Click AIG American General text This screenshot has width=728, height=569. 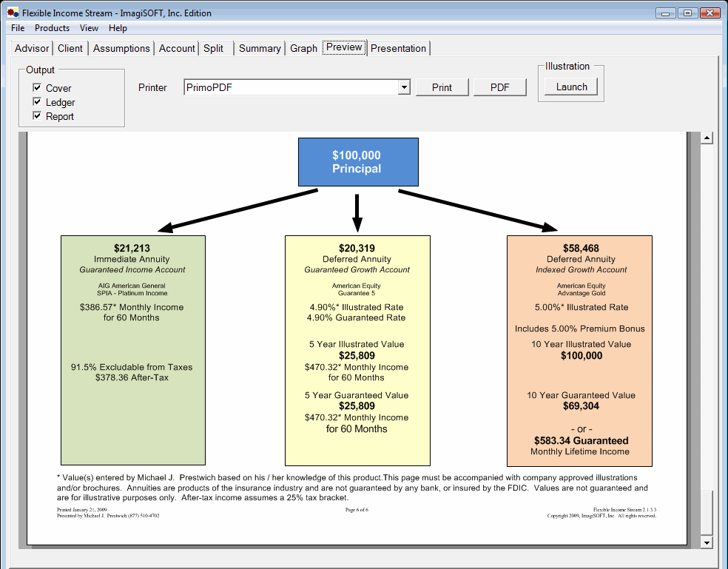(132, 286)
